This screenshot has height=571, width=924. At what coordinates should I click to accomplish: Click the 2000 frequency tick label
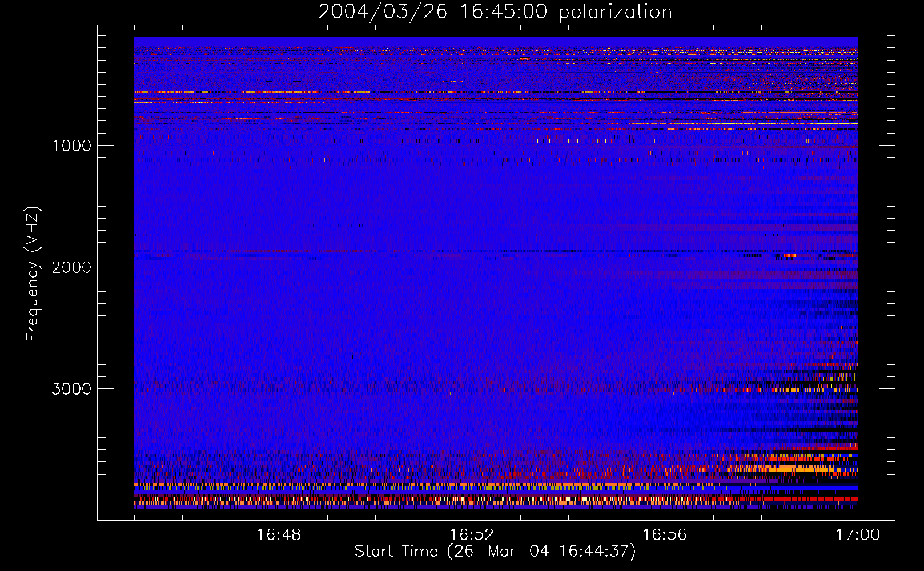click(71, 267)
